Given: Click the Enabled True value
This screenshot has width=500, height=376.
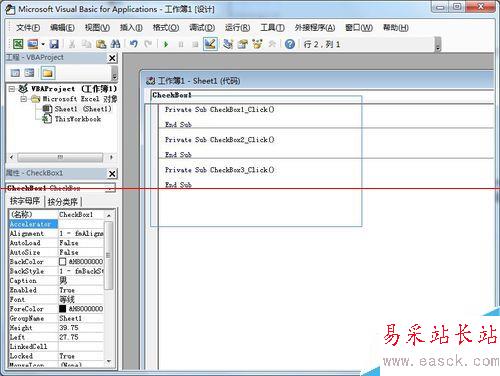Looking at the screenshot, I should pyautogui.click(x=81, y=290).
